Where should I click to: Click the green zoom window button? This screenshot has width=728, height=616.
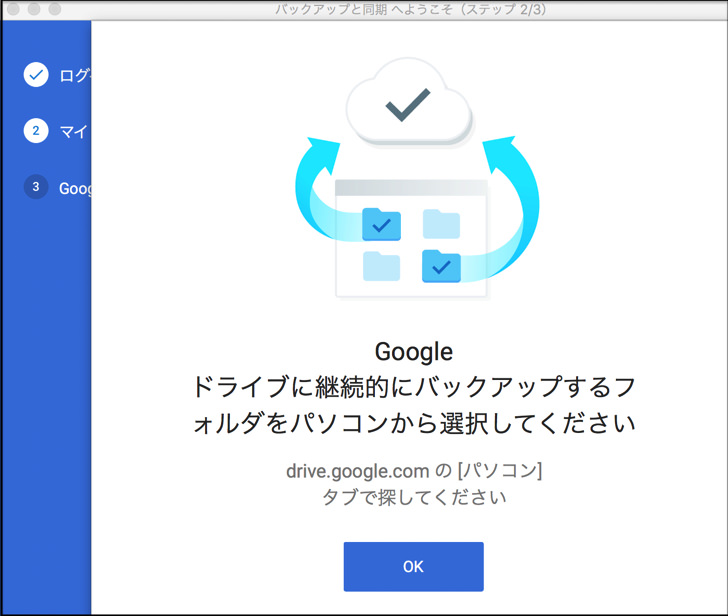[x=55, y=9]
